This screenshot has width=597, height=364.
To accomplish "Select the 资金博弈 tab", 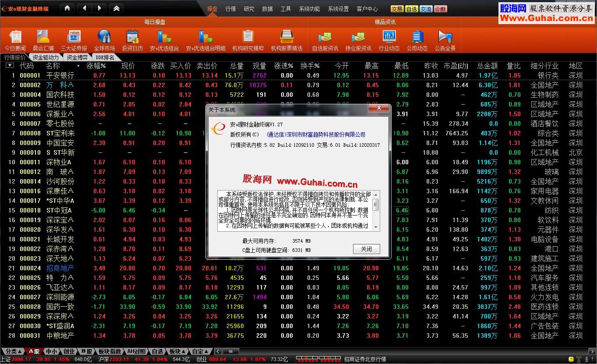I will pos(78,57).
